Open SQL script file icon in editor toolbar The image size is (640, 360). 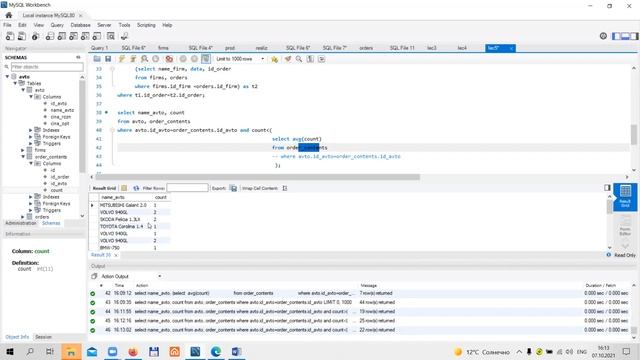tap(97, 59)
